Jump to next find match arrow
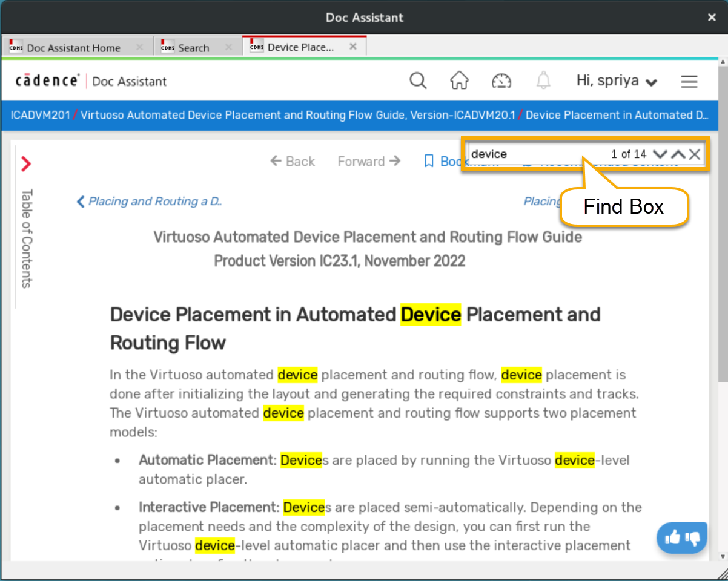Image resolution: width=728 pixels, height=581 pixels. (x=660, y=154)
